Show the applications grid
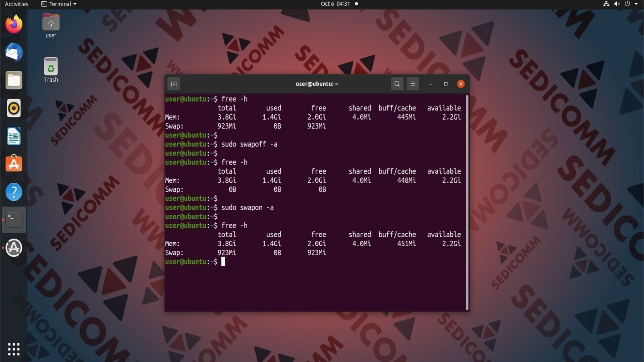The height and width of the screenshot is (362, 644). click(14, 349)
